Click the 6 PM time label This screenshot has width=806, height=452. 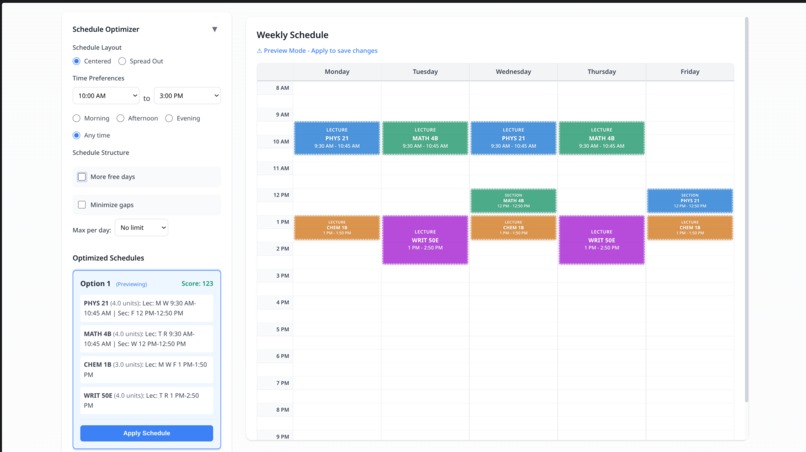[282, 356]
